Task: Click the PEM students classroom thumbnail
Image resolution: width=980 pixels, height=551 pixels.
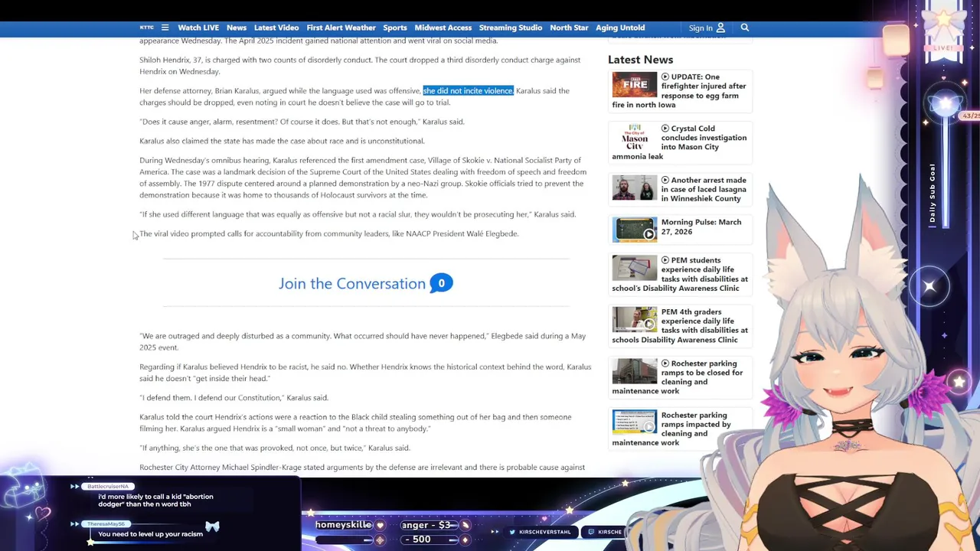Action: click(634, 268)
